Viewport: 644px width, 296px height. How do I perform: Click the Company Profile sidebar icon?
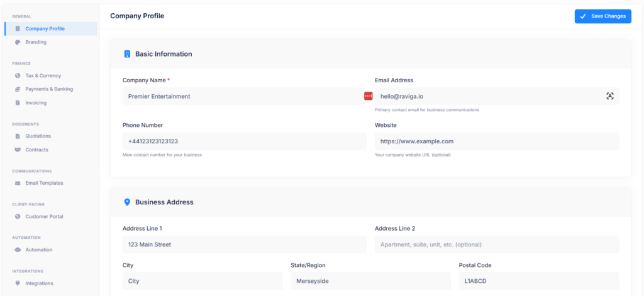click(18, 29)
